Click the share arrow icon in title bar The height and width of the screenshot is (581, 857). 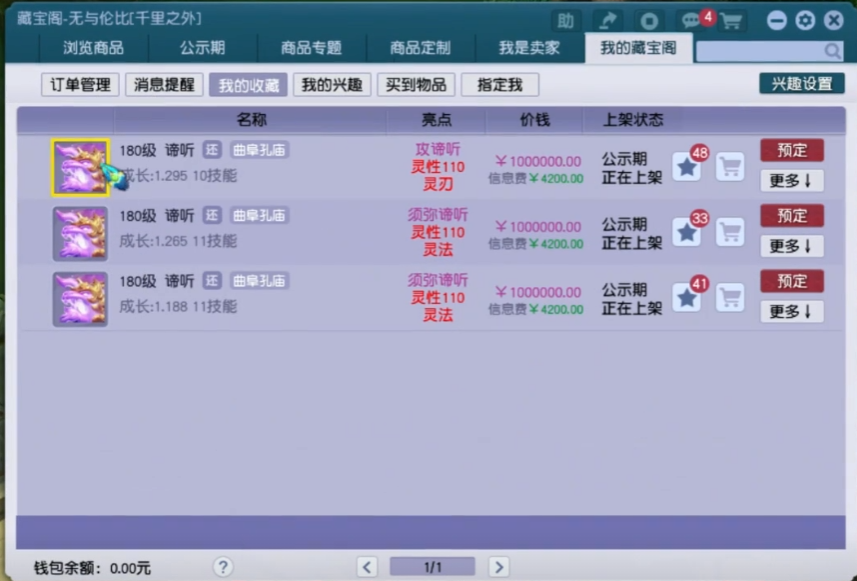click(607, 21)
